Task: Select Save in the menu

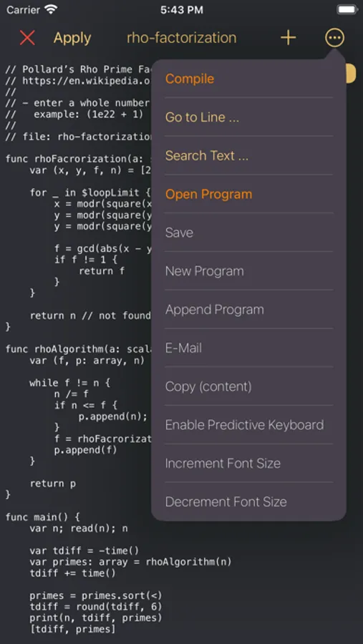Action: coord(248,233)
